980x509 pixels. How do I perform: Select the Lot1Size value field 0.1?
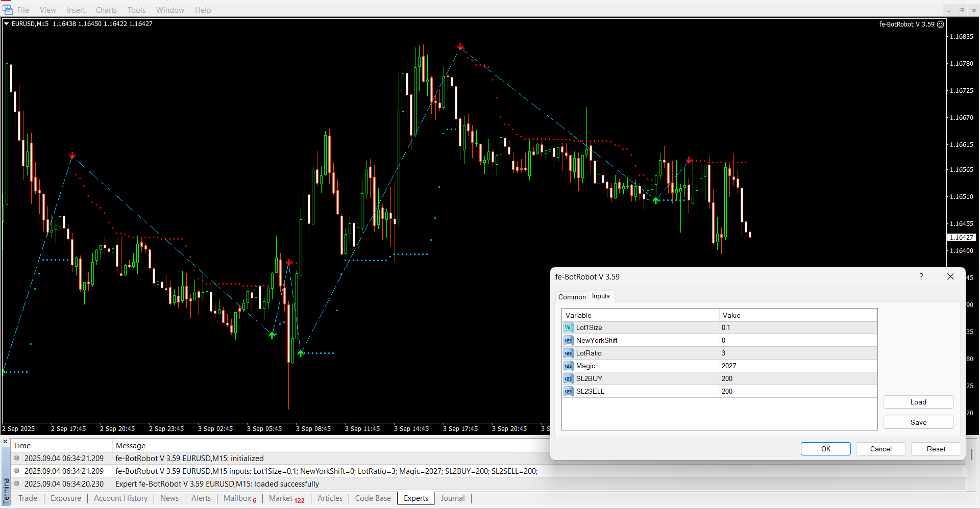797,327
